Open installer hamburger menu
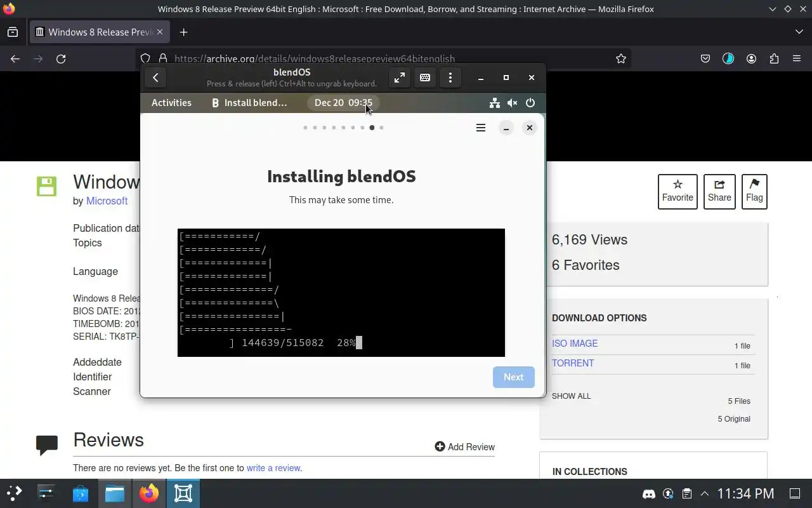812x508 pixels. (x=481, y=128)
